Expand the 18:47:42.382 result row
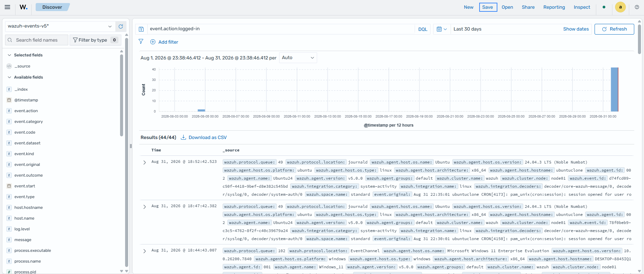 click(x=145, y=207)
